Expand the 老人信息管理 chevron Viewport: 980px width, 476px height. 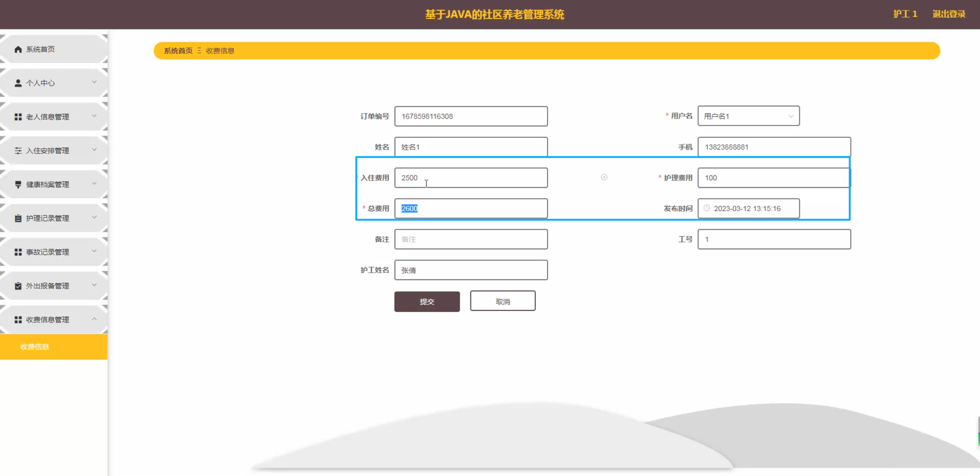(x=94, y=116)
